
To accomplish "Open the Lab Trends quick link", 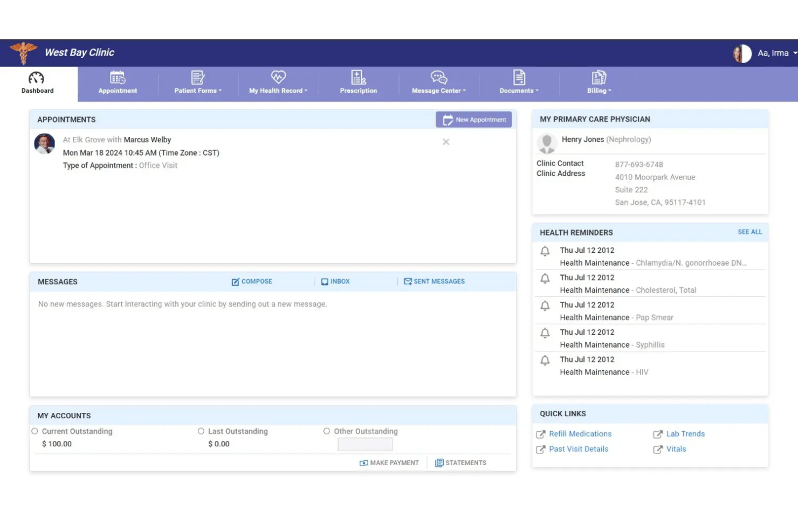I will [x=685, y=434].
